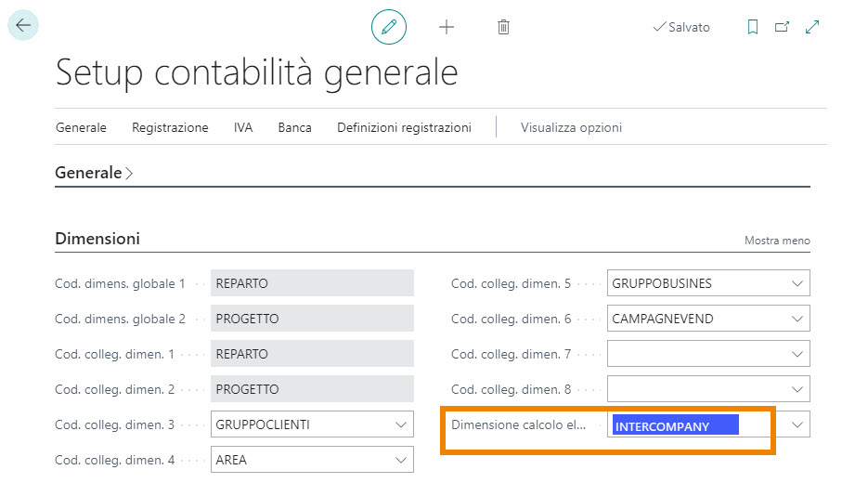This screenshot has width=868, height=496.
Task: Click the expand to full screen icon
Action: click(812, 27)
